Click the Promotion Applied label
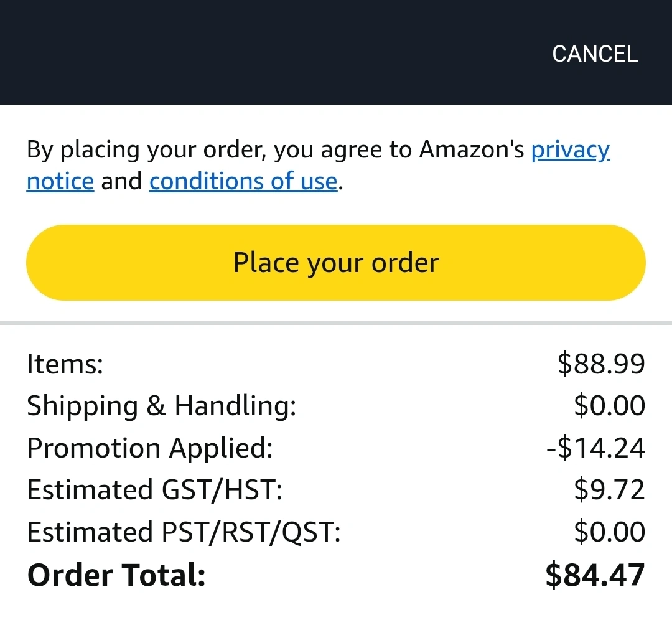The height and width of the screenshot is (620, 672). tap(150, 448)
